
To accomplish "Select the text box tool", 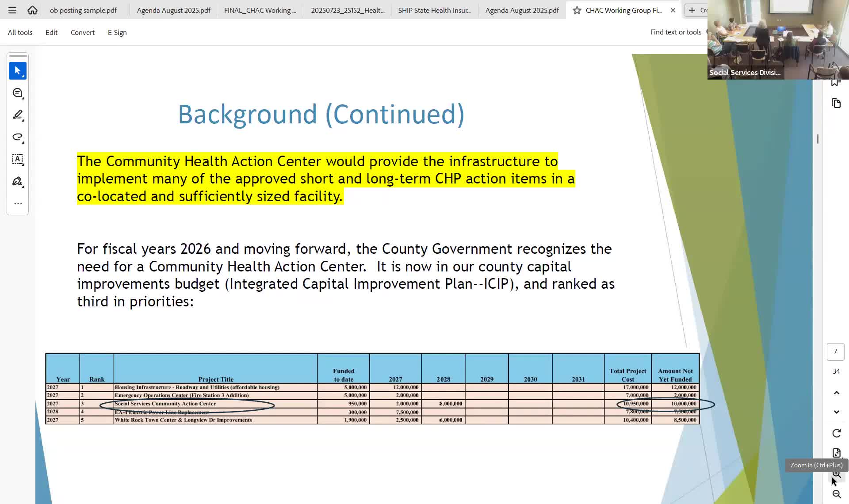I will pyautogui.click(x=18, y=159).
